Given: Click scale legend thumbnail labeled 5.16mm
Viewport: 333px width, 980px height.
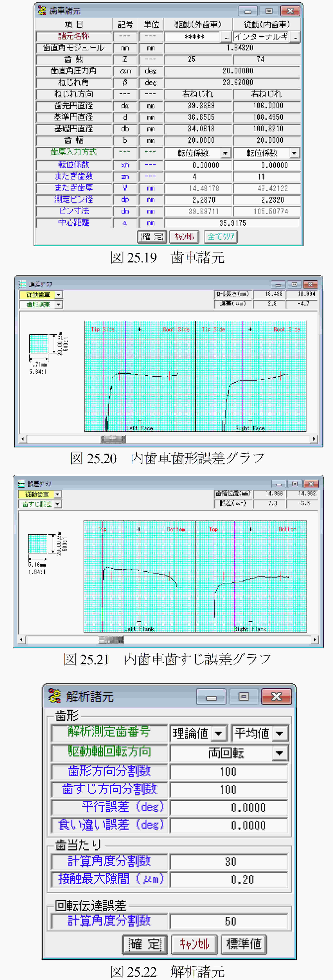Looking at the screenshot, I should point(38,544).
